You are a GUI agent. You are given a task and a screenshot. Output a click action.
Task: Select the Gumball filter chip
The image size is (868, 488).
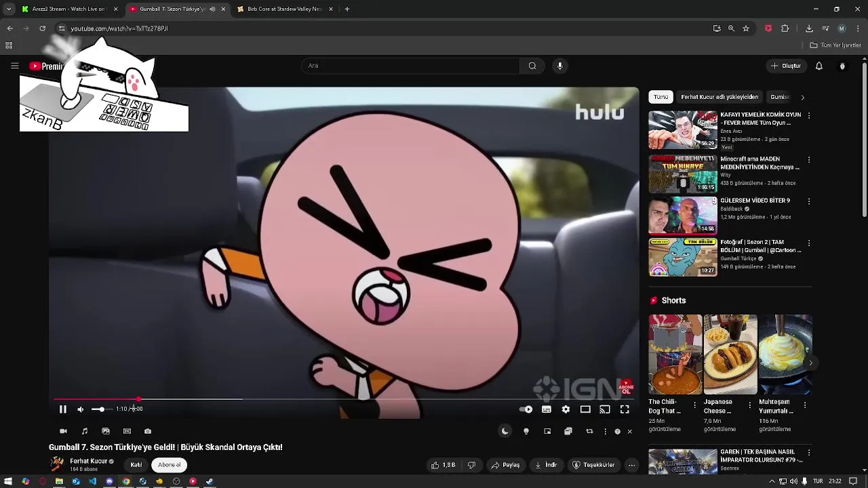[x=780, y=97]
